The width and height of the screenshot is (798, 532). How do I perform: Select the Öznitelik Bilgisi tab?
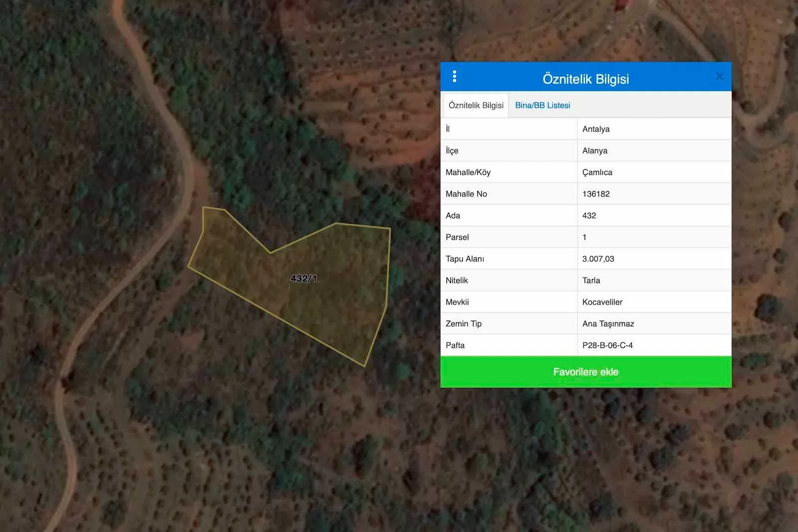476,105
